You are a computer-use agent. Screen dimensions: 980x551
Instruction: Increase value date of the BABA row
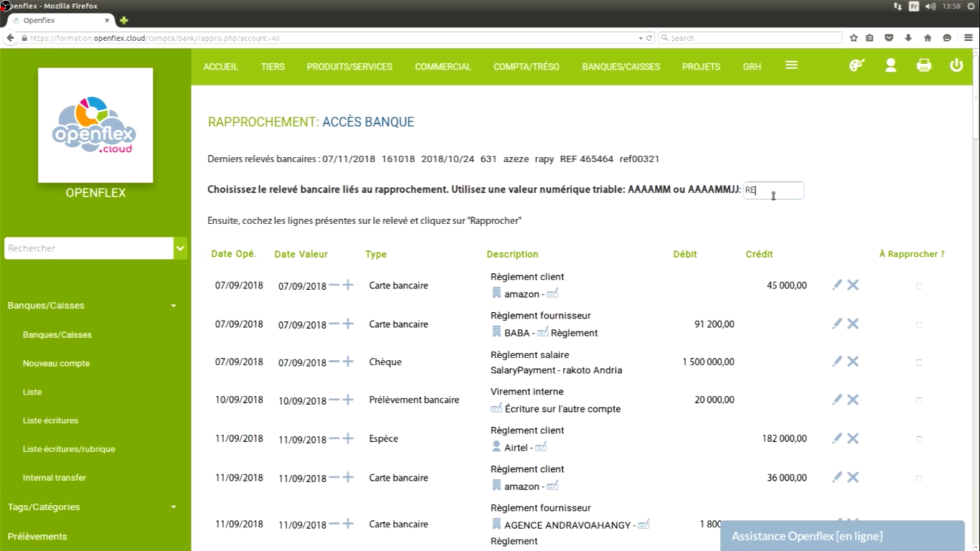tap(348, 324)
